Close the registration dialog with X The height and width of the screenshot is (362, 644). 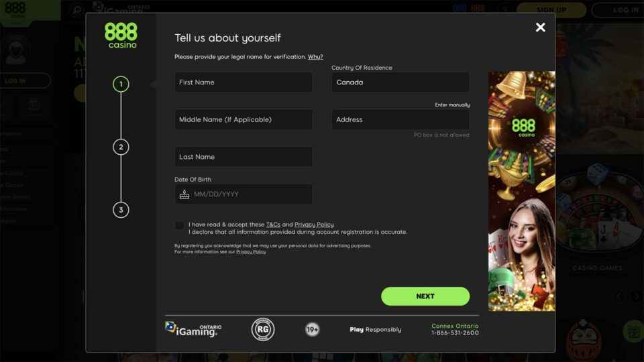540,27
